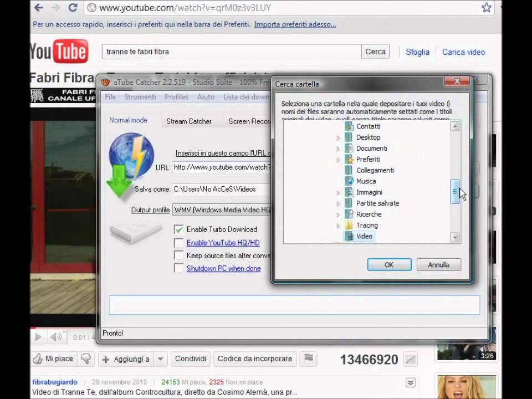The image size is (532, 399).
Task: Check Keep source files after conversion
Action: click(179, 255)
